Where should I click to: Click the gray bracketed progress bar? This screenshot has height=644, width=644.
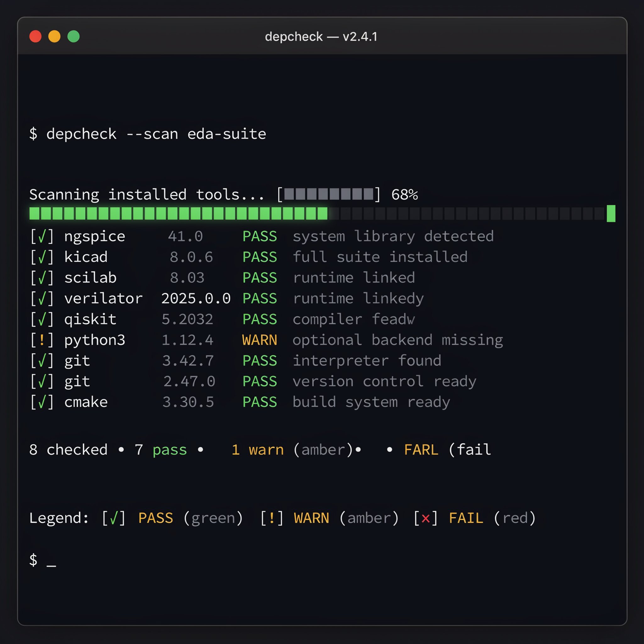(328, 194)
